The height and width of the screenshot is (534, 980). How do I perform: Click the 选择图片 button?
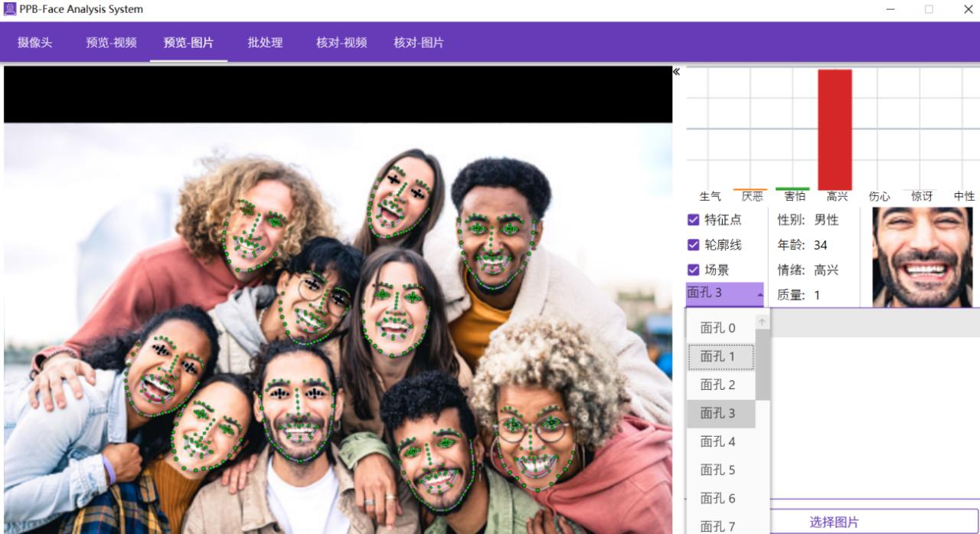[x=834, y=522]
